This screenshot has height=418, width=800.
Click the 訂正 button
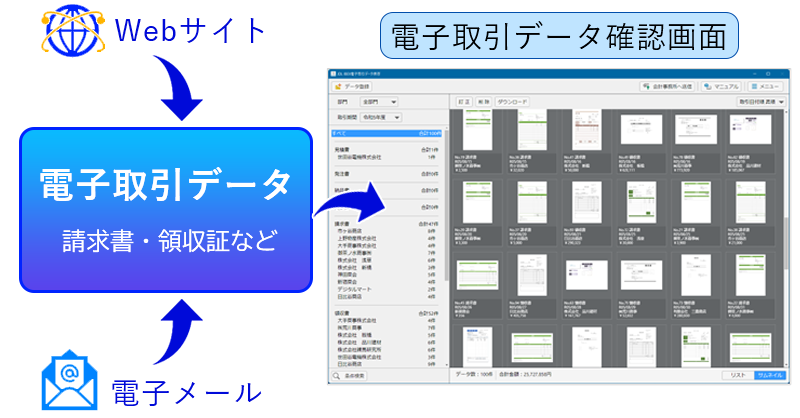pyautogui.click(x=464, y=102)
